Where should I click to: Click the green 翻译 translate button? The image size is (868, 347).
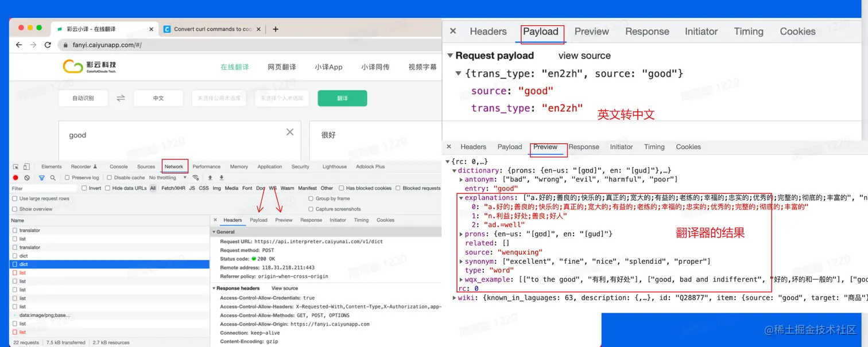point(343,98)
